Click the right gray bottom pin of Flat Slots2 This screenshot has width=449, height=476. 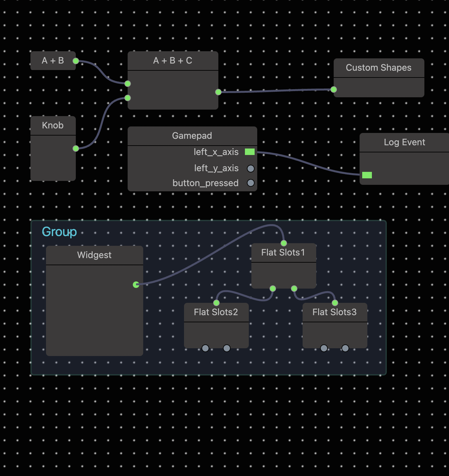click(227, 348)
